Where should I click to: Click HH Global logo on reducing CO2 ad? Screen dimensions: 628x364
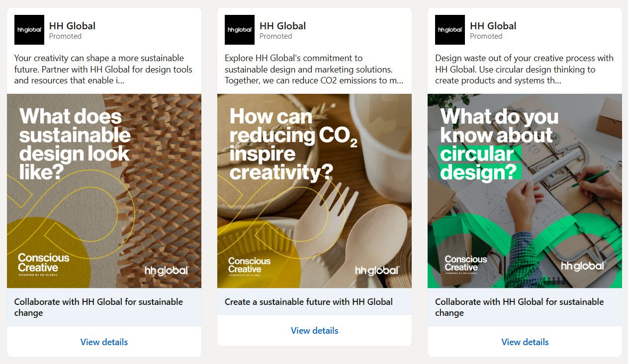[239, 30]
